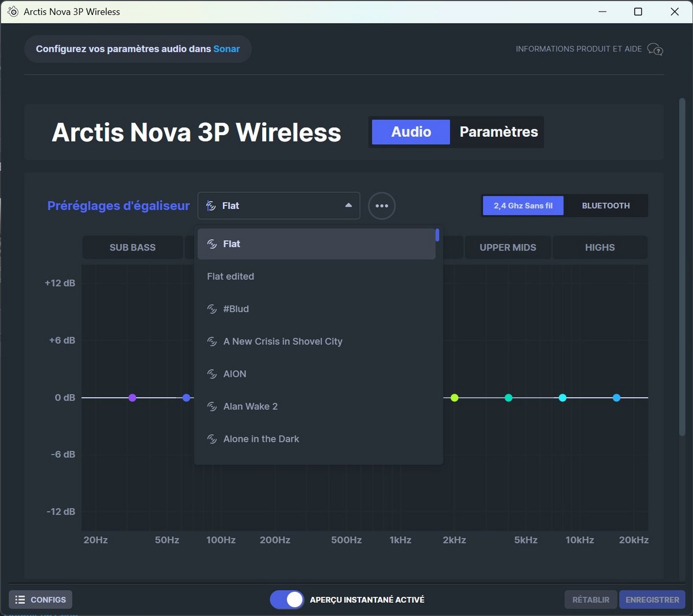Screen dimensions: 693x616
Task: Select the HIGHS band tab
Action: (600, 247)
